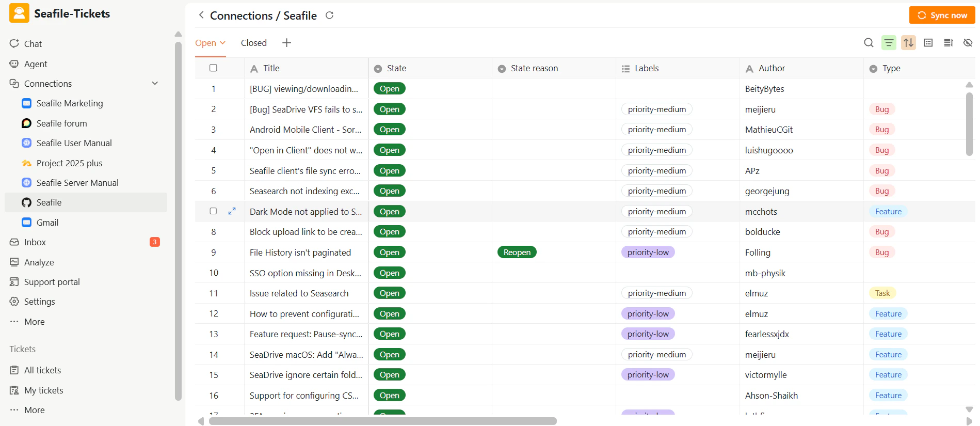The image size is (980, 426).
Task: Select author cell BeityBytes
Action: coord(801,89)
